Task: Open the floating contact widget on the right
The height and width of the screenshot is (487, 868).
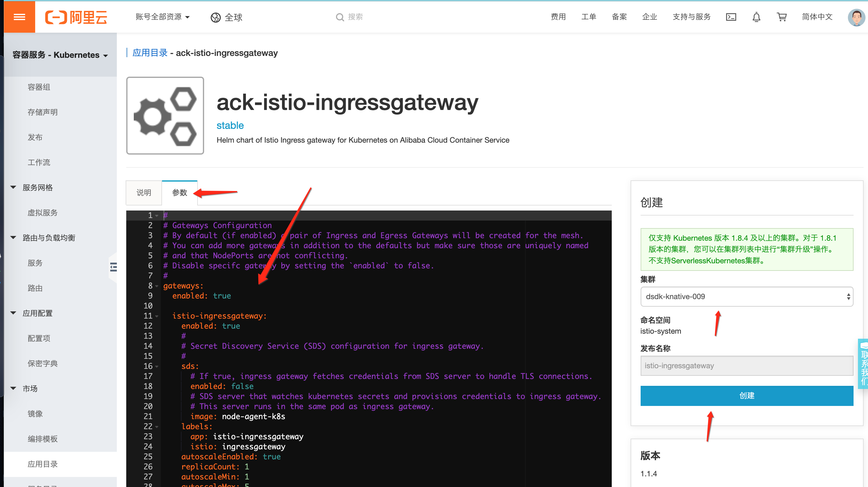Action: click(x=863, y=364)
